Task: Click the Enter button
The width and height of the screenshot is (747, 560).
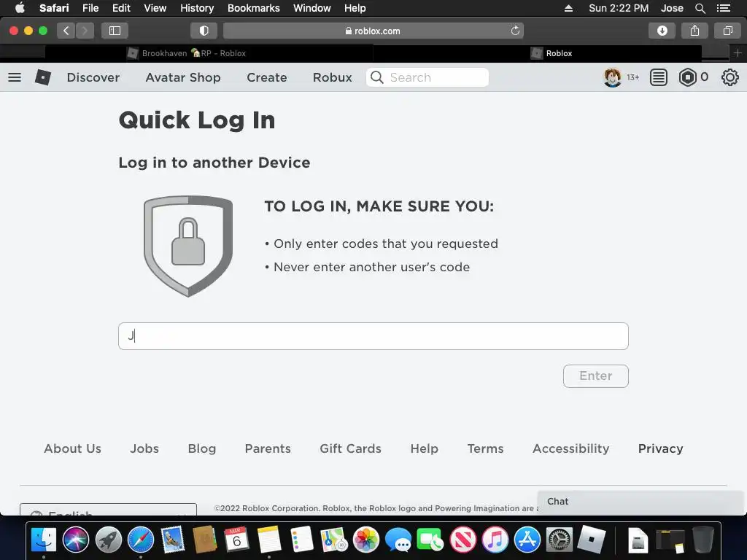Action: [x=595, y=376]
